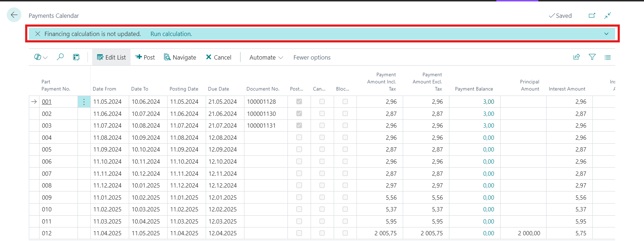This screenshot has height=241, width=644.
Task: Open the search magnifier icon
Action: tap(60, 57)
